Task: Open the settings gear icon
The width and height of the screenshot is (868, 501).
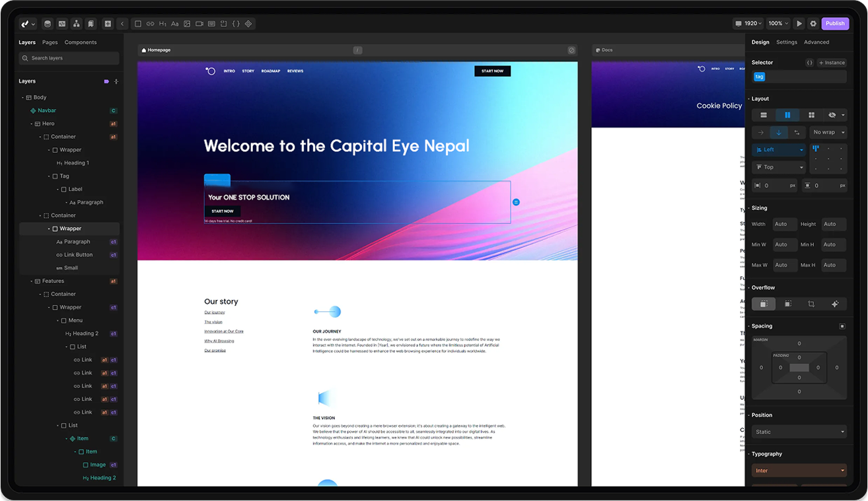Action: click(813, 24)
